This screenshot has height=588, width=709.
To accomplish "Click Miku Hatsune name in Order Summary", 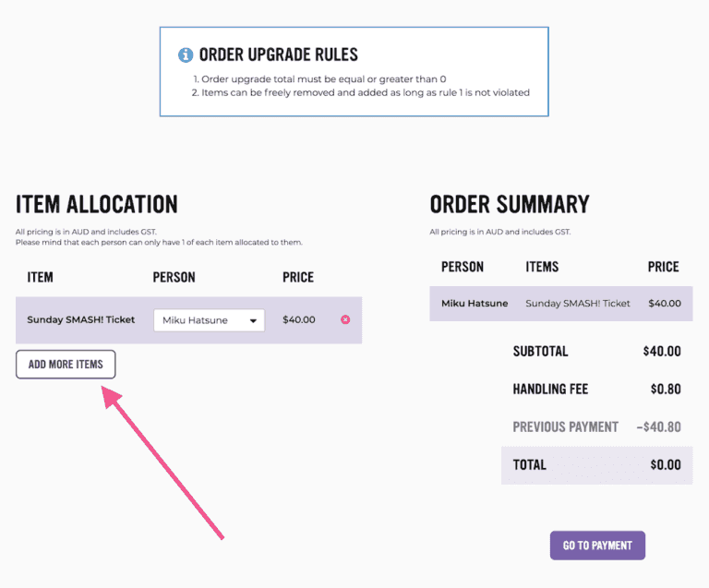I will click(x=475, y=303).
